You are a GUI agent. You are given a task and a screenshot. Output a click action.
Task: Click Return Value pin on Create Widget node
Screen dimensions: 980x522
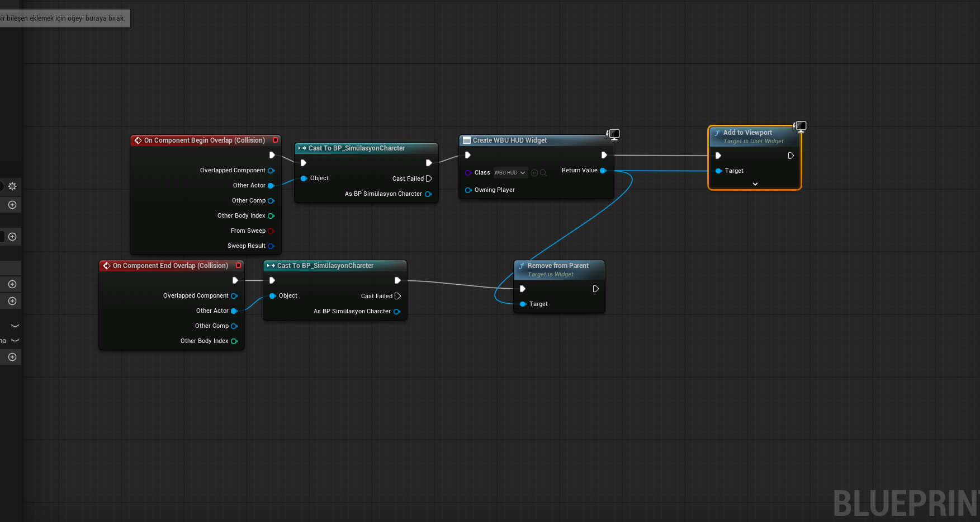click(603, 171)
